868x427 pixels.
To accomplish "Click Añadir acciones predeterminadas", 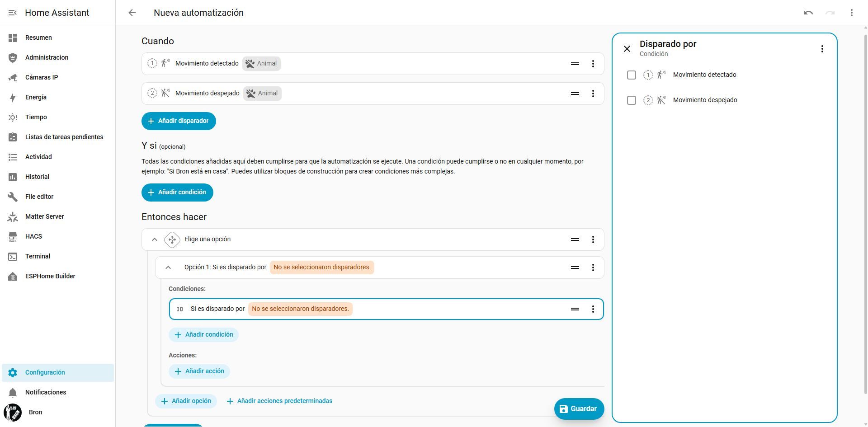I will pos(279,401).
